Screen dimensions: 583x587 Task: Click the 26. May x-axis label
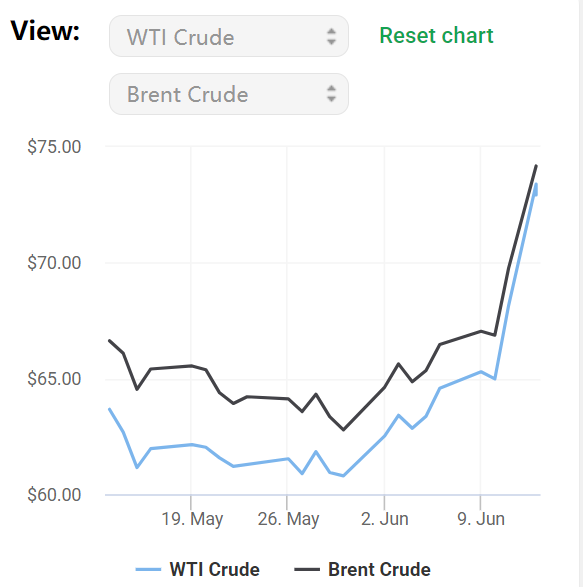pyautogui.click(x=288, y=519)
